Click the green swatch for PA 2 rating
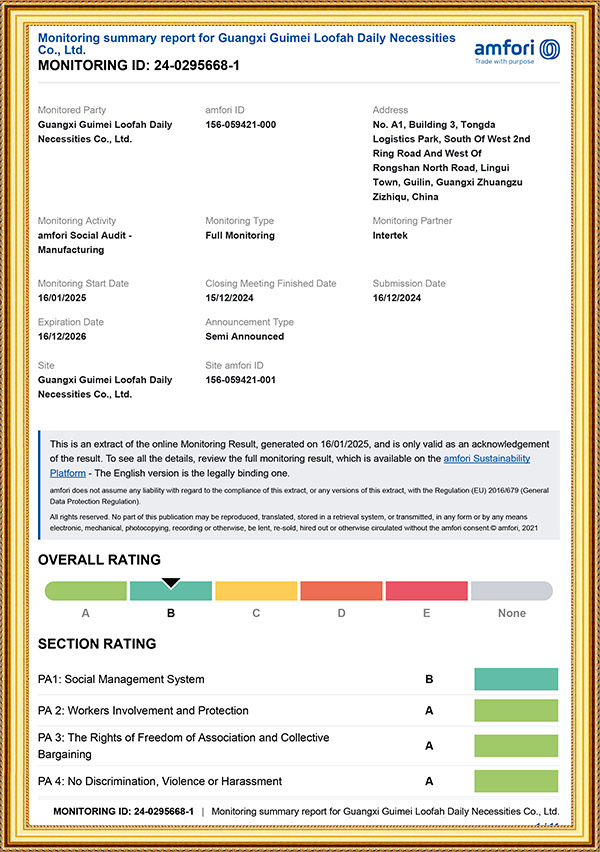This screenshot has width=600, height=852. 516,711
